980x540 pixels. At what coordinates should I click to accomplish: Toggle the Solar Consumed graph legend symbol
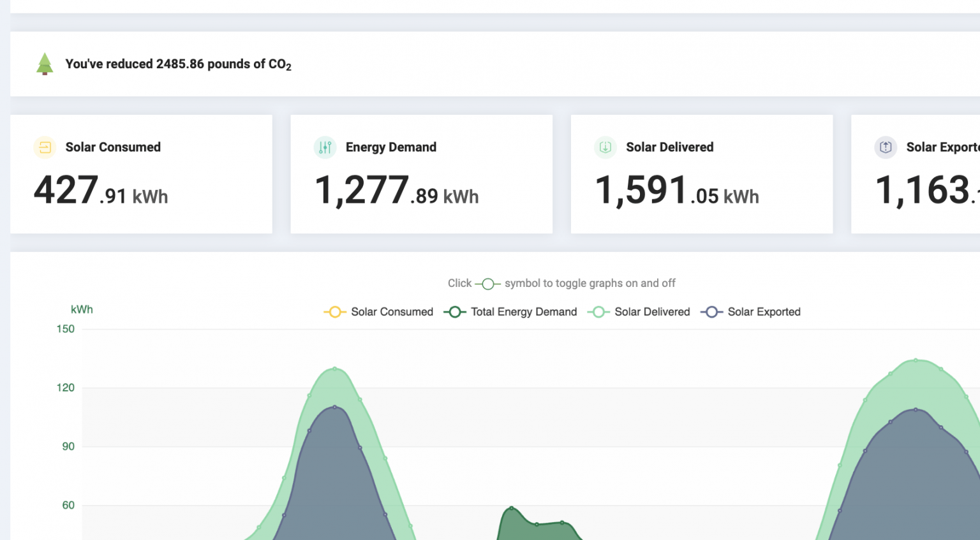pyautogui.click(x=335, y=312)
